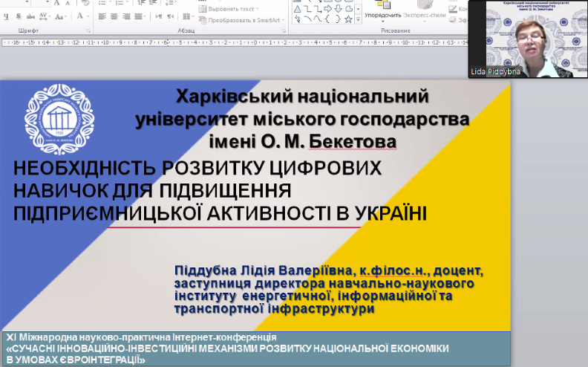Viewport: 588px width, 367px height.
Task: Align text to the left
Action: pos(102,16)
